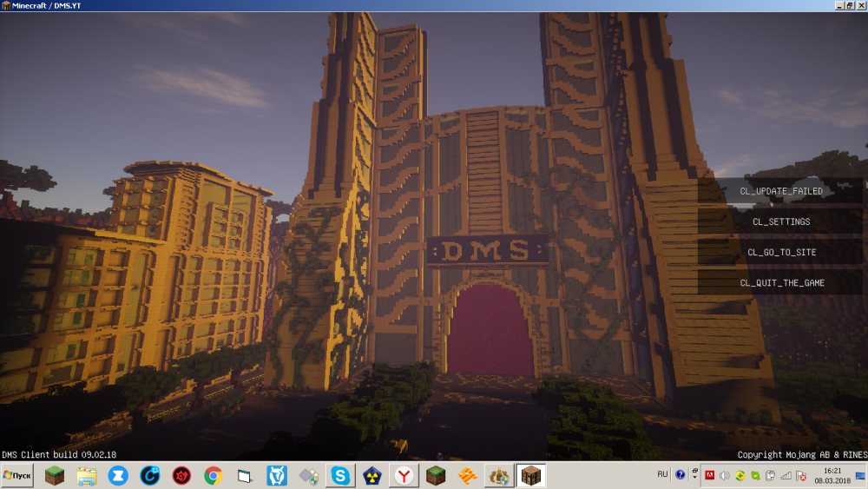Open the Windows Start (Пуск) button

17,476
